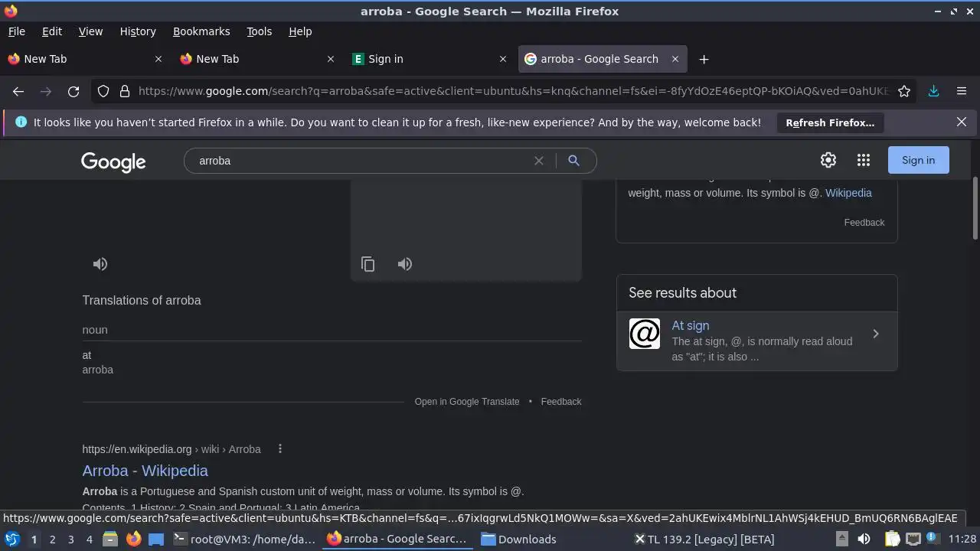The height and width of the screenshot is (551, 980).
Task: Close the Sign in tab
Action: [x=503, y=59]
